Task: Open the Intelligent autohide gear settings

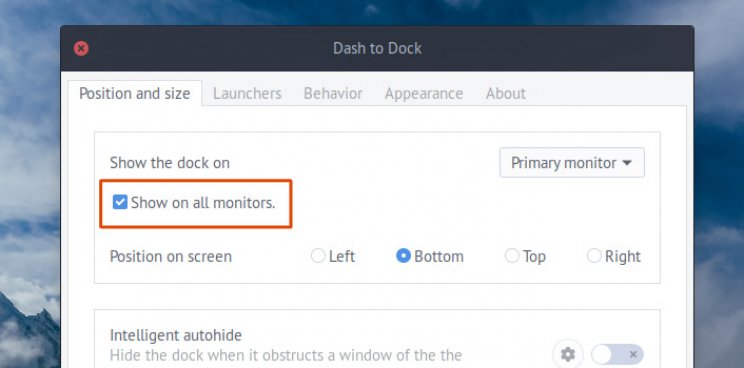Action: pos(567,354)
